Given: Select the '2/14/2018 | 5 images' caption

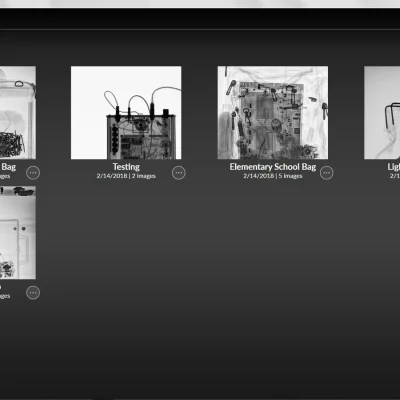Looking at the screenshot, I should click(273, 176).
